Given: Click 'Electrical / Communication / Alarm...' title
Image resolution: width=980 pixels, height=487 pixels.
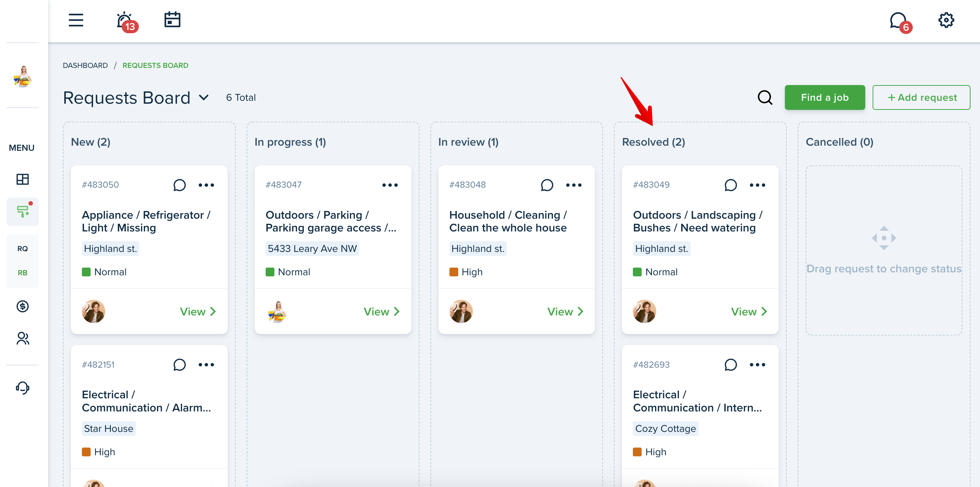Looking at the screenshot, I should click(x=147, y=402).
